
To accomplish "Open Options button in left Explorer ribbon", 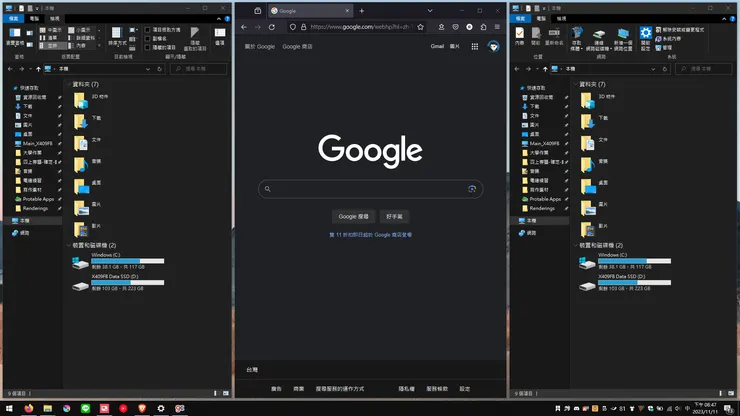I will click(x=220, y=36).
